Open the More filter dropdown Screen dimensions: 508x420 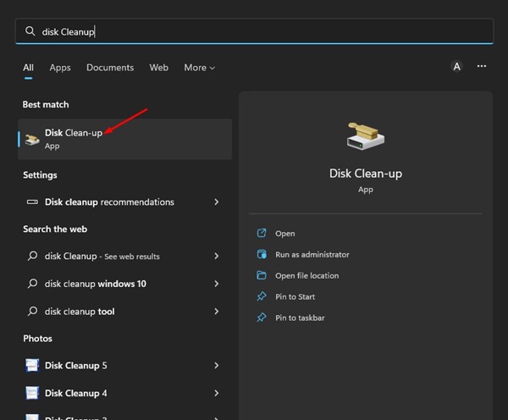(199, 68)
